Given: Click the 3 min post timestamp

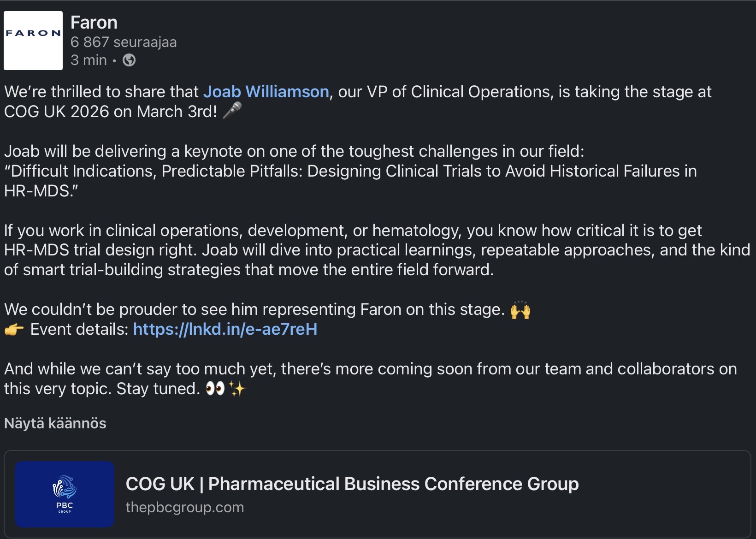Looking at the screenshot, I should click(x=89, y=60).
